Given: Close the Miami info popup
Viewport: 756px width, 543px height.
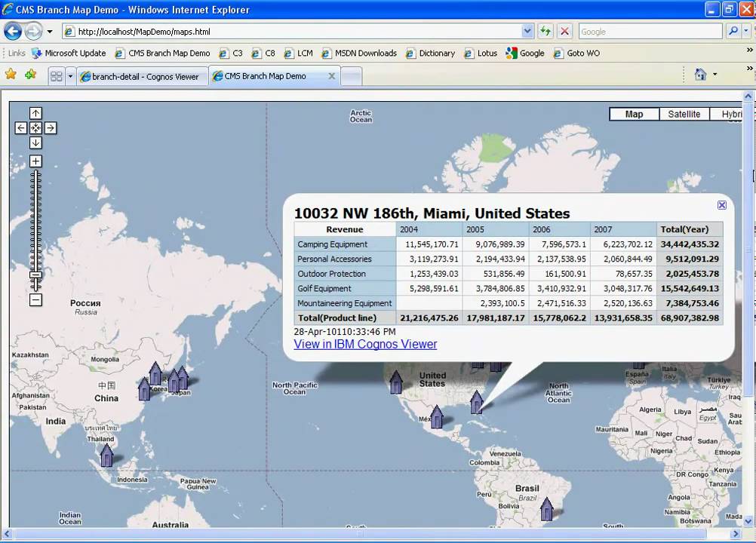Looking at the screenshot, I should 722,205.
